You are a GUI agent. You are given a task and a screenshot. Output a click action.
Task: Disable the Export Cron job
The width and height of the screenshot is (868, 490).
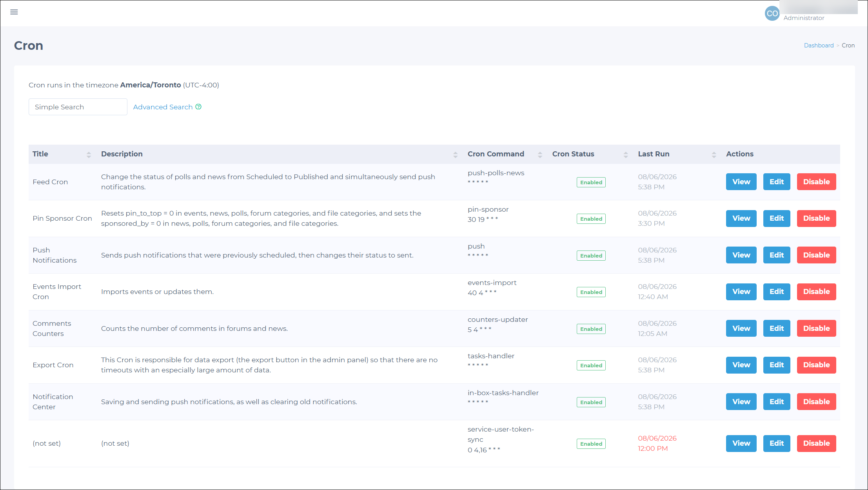(816, 365)
